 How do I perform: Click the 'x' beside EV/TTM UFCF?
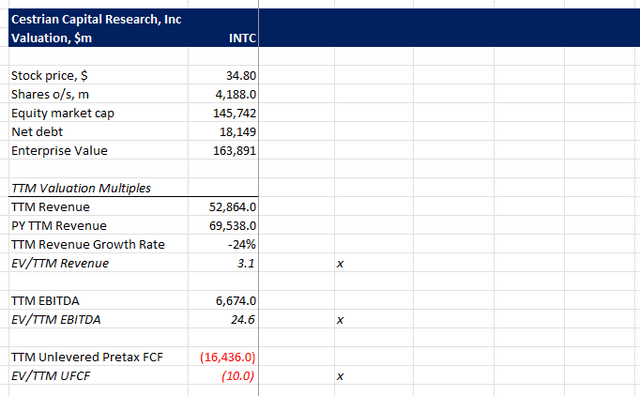click(340, 377)
